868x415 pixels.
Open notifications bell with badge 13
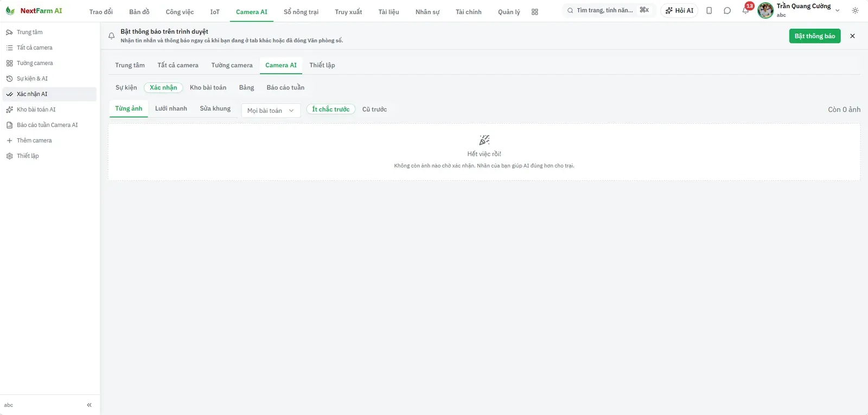tap(746, 10)
